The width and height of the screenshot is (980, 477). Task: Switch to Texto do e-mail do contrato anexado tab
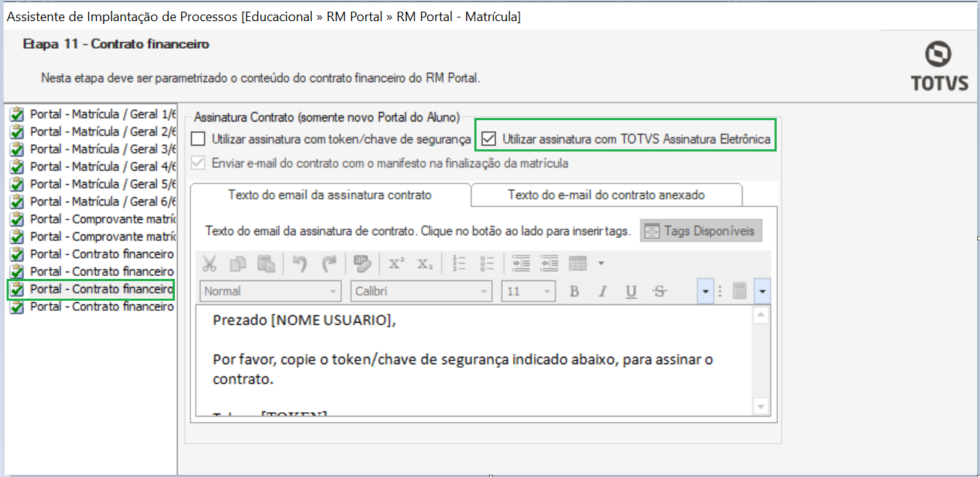[x=606, y=195]
